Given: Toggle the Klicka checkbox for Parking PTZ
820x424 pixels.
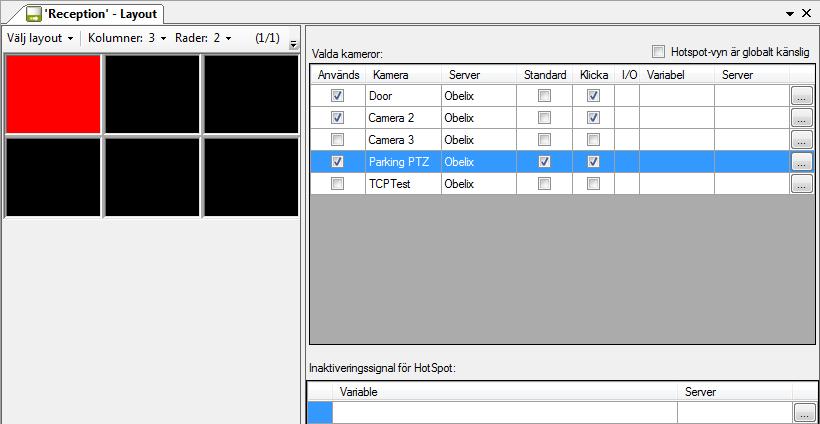Looking at the screenshot, I should [x=593, y=162].
